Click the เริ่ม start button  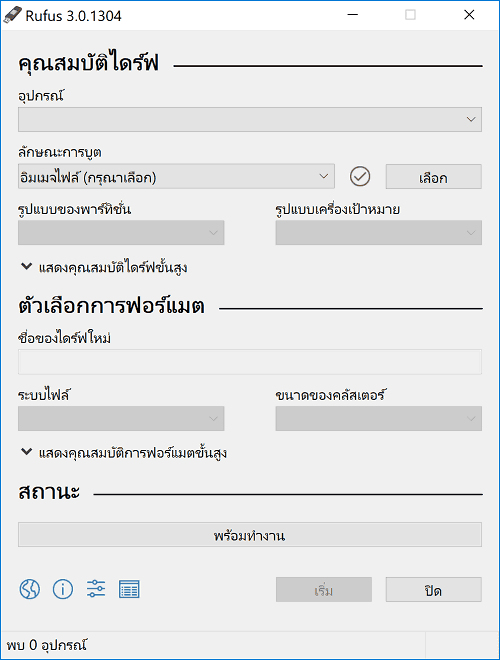tap(324, 589)
